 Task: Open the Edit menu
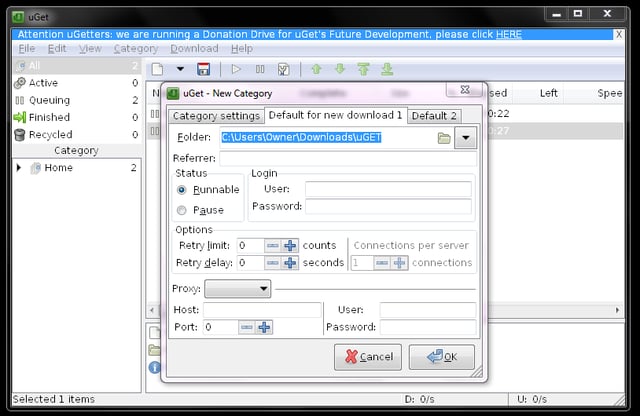(57, 49)
